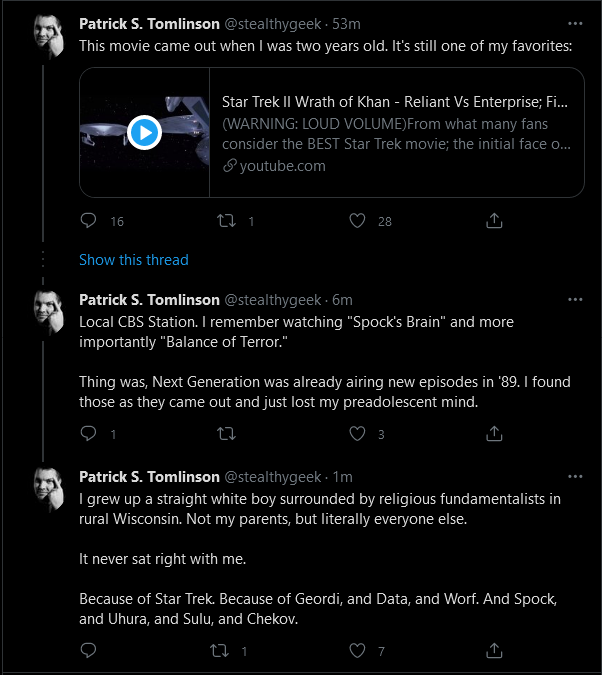Image resolution: width=602 pixels, height=675 pixels.
Task: Reply to the rural Wisconsin tweet
Action: pyautogui.click(x=88, y=650)
